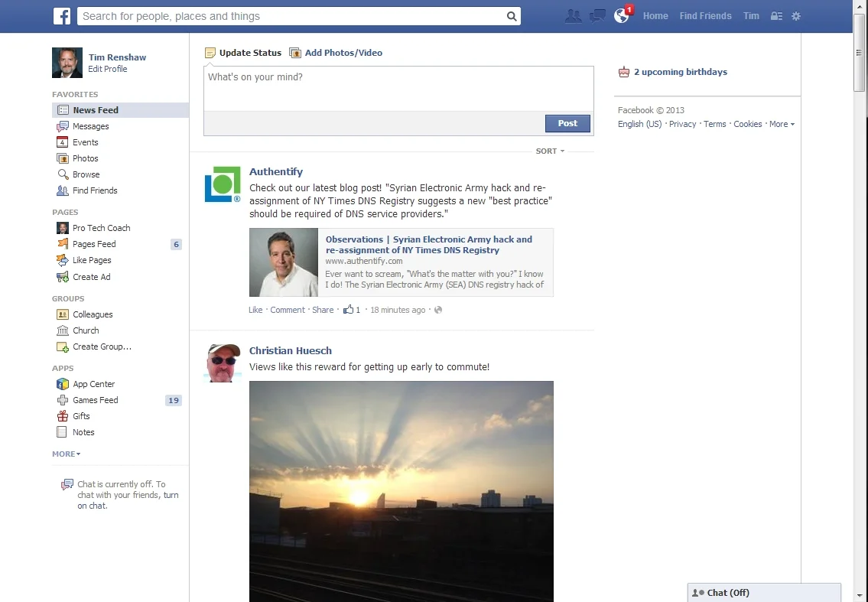Open Tim Renshaw profile name
Image resolution: width=868 pixels, height=602 pixels.
117,57
